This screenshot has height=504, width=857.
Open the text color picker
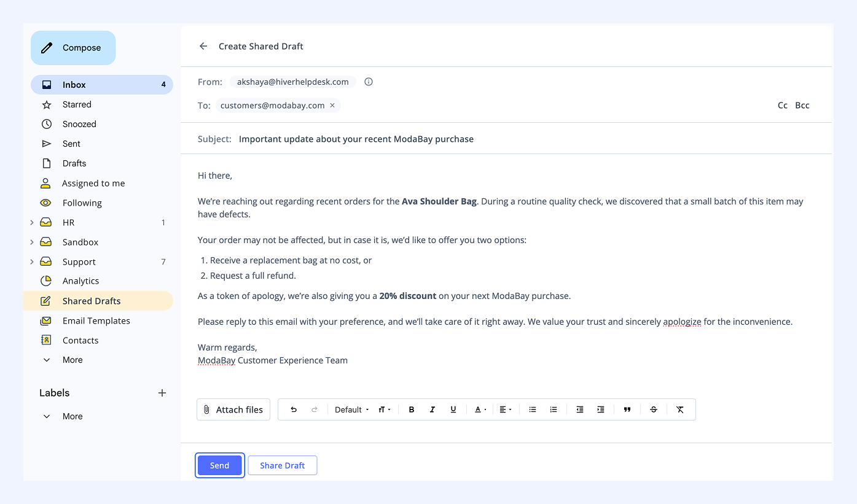pos(480,409)
